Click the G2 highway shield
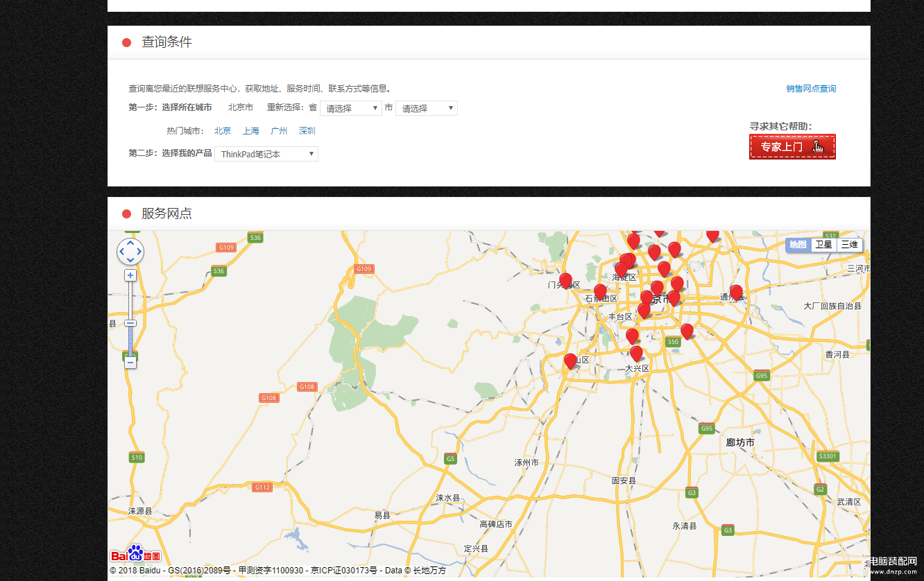924x581 pixels. pos(821,489)
